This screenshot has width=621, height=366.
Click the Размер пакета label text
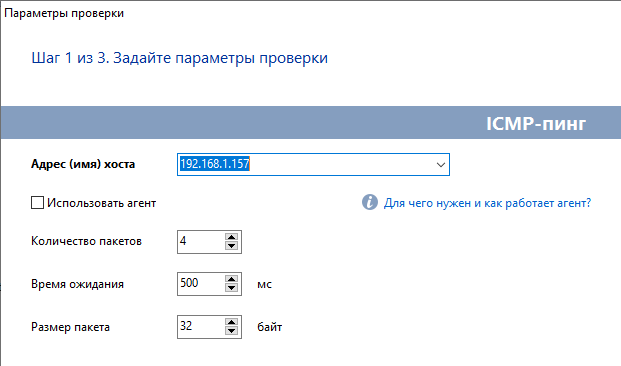point(70,327)
